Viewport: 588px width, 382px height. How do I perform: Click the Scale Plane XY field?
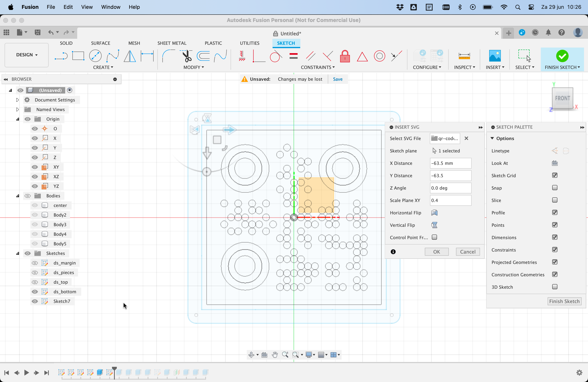tap(450, 200)
